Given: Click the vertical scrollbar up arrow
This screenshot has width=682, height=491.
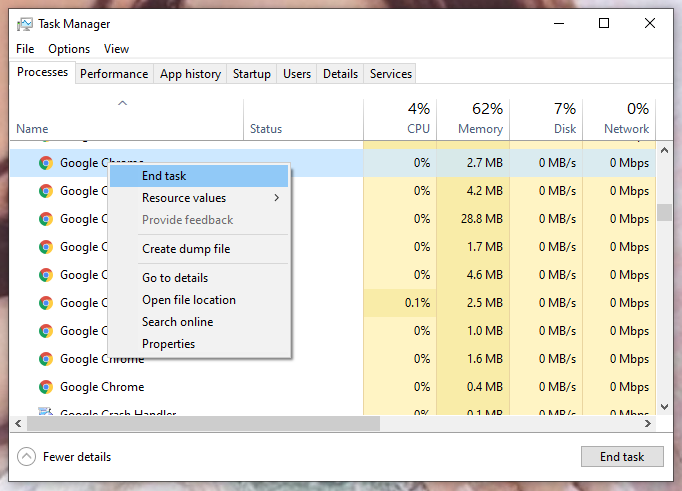Looking at the screenshot, I should (x=664, y=150).
